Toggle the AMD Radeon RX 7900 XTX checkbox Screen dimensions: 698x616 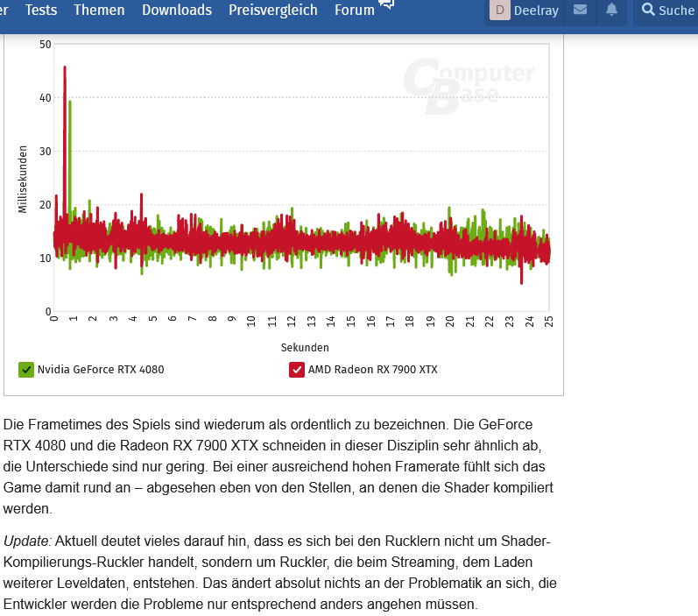pos(297,370)
